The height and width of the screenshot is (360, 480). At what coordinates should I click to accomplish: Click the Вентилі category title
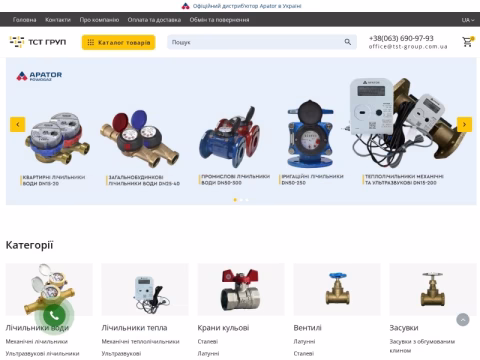pos(307,328)
